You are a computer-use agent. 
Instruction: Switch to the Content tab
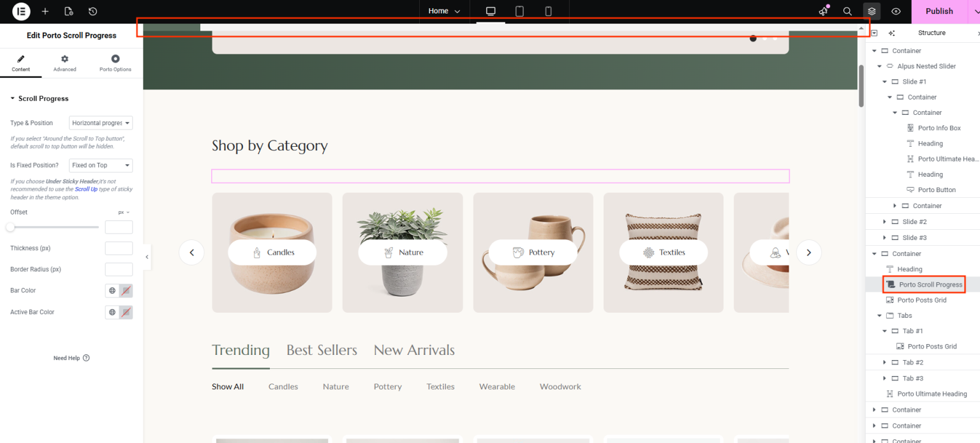point(21,63)
